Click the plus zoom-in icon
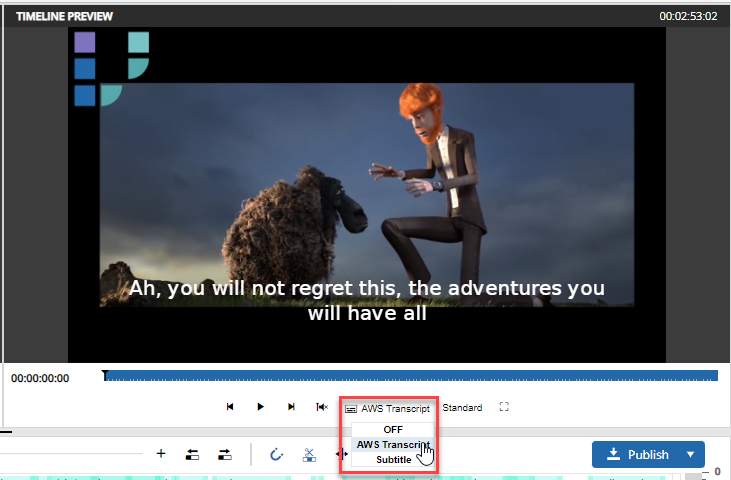 pyautogui.click(x=161, y=454)
